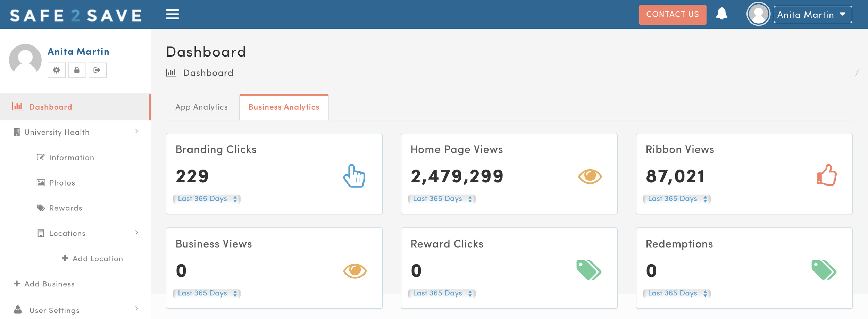Screen dimensions: 868x319
Task: Open the Anita Martin user dropdown
Action: pyautogui.click(x=812, y=15)
